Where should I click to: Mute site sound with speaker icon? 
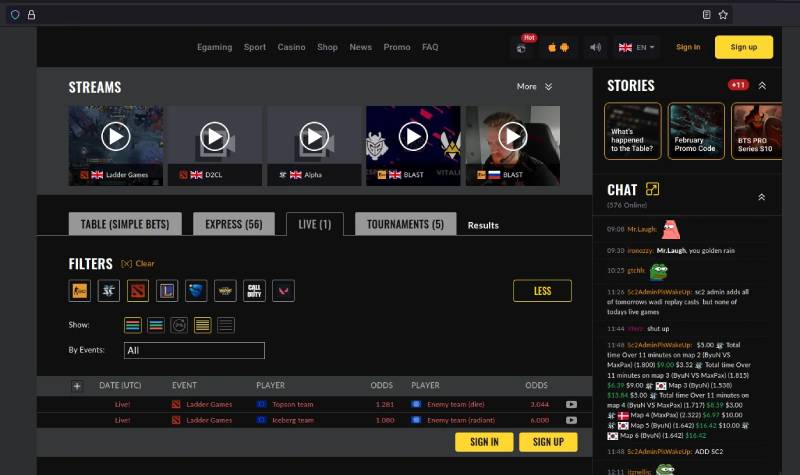tap(596, 47)
